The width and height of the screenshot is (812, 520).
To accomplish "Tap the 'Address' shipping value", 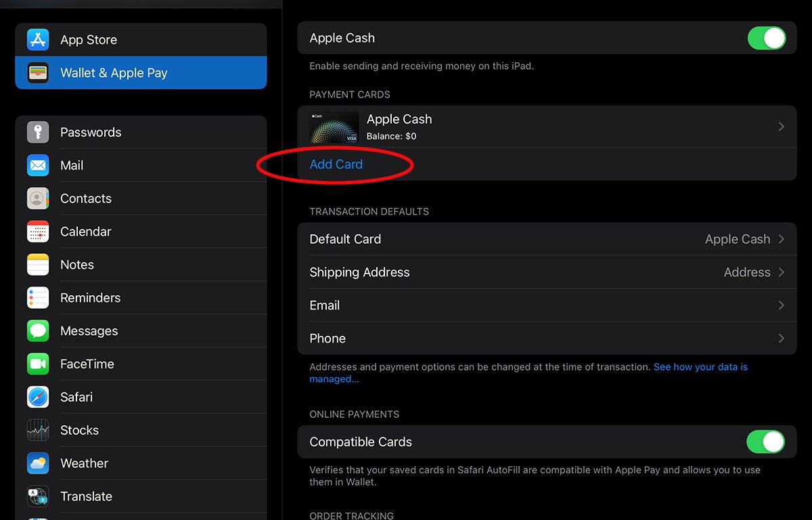I will tap(747, 272).
